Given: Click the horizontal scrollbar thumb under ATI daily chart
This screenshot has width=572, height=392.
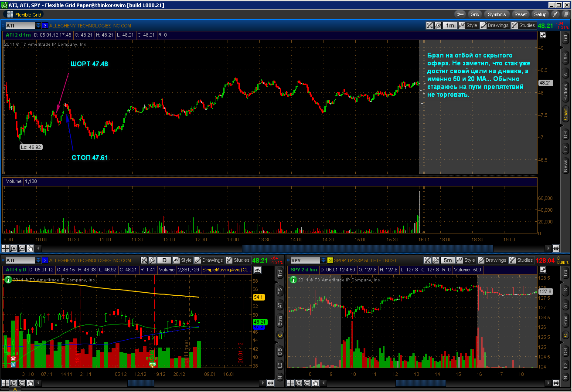Looking at the screenshot, I should tap(141, 383).
